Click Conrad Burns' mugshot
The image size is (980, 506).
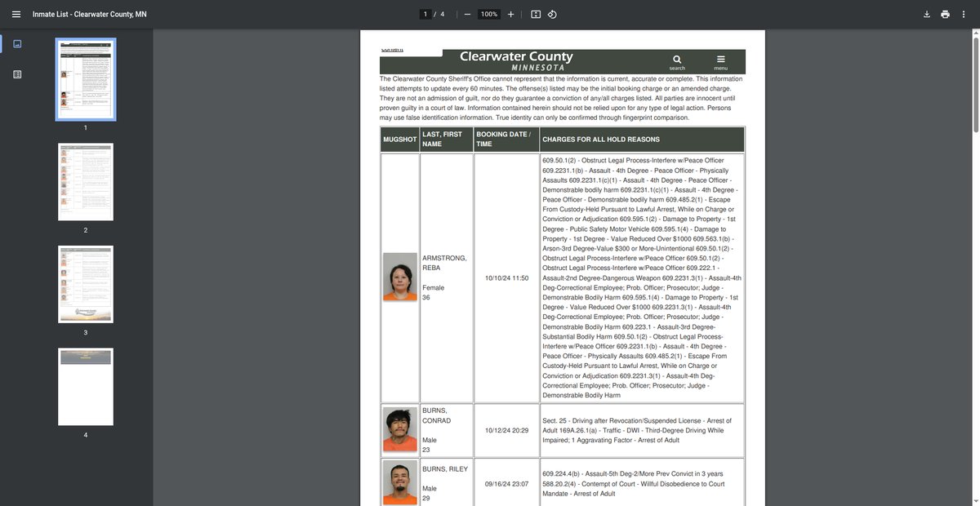coord(399,430)
